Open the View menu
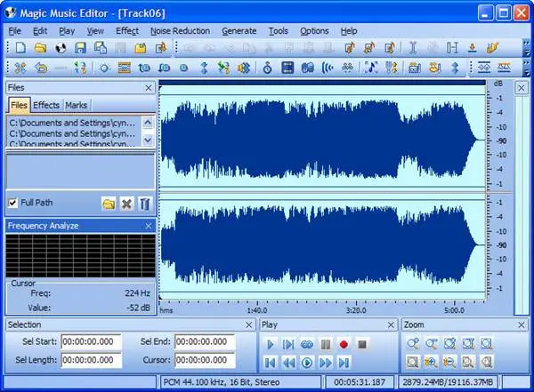This screenshot has width=534, height=392. click(x=95, y=31)
